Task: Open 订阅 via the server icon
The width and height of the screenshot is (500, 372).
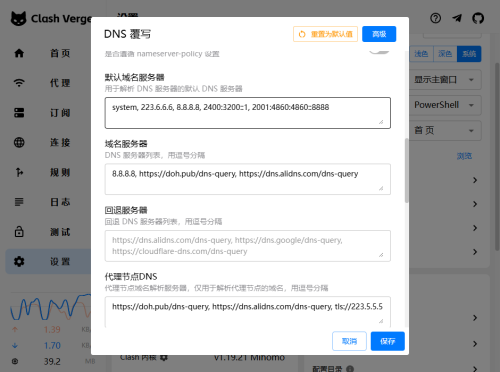Action: click(19, 113)
